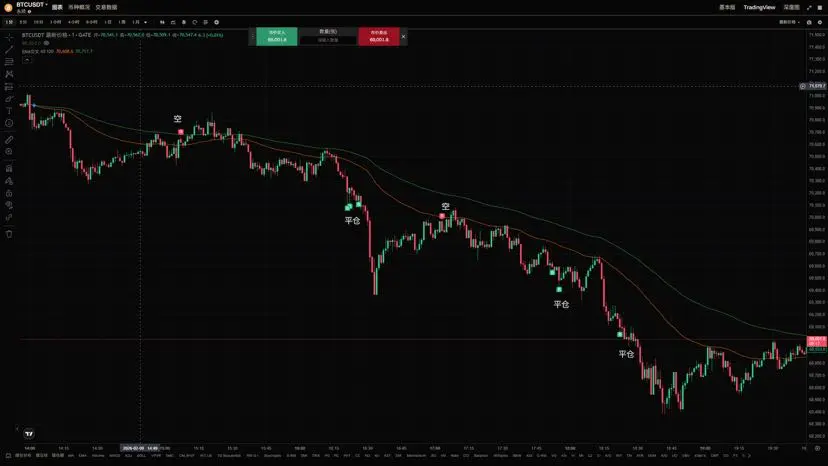This screenshot has height=466, width=828.
Task: Click the icon at left of indicator bar
Action: coord(8,455)
